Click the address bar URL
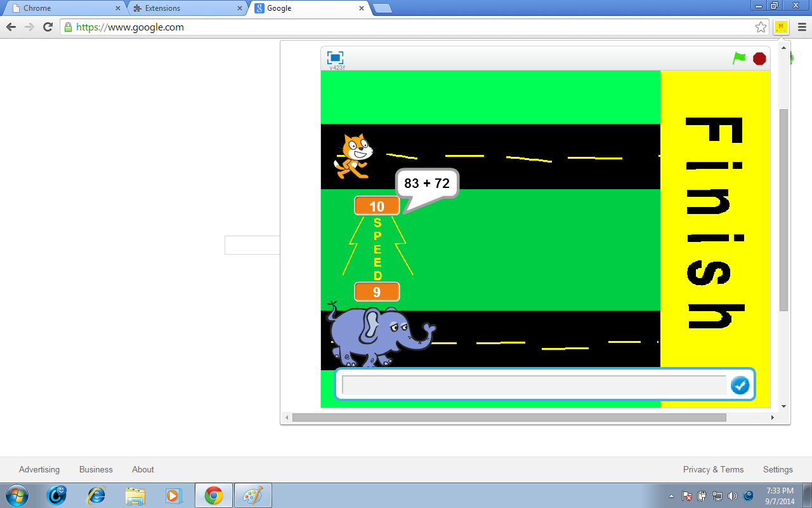The width and height of the screenshot is (812, 508). pos(130,27)
